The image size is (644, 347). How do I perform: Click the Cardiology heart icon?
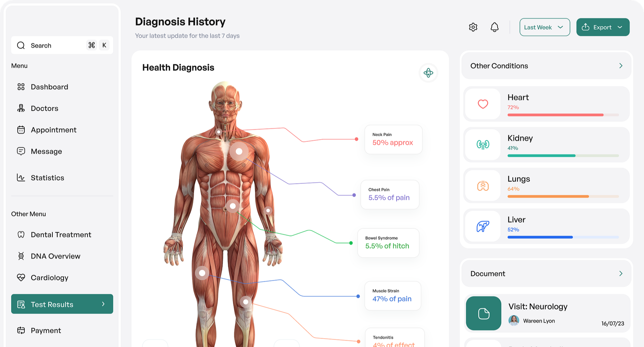21,278
